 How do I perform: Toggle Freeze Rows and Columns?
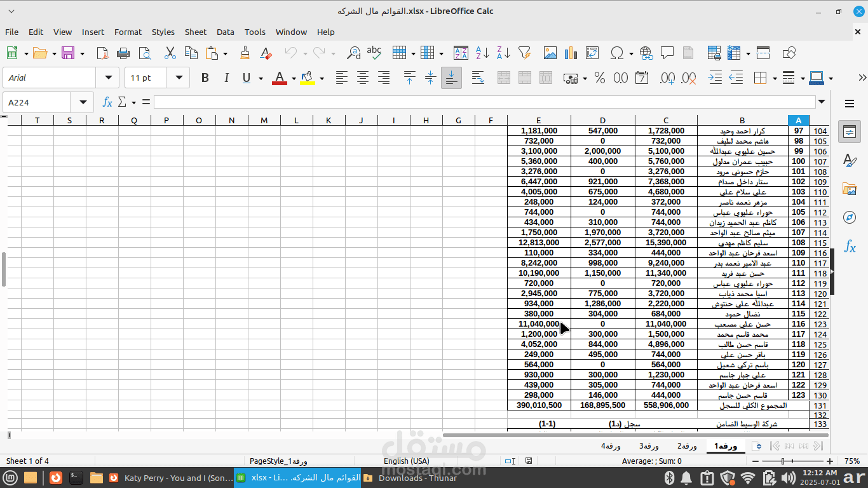(x=763, y=53)
